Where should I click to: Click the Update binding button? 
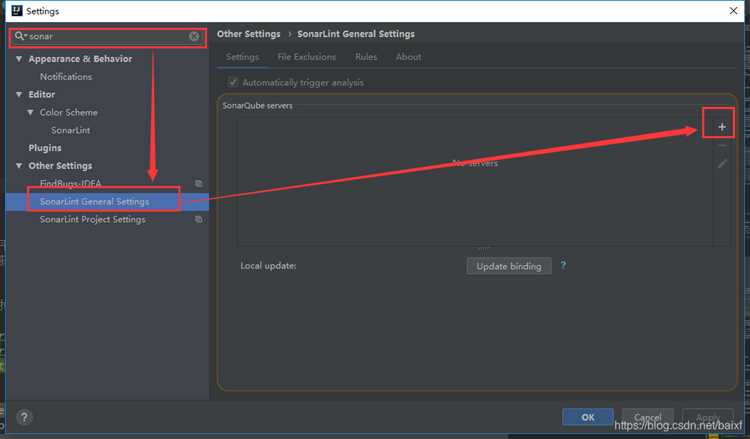[x=509, y=266]
